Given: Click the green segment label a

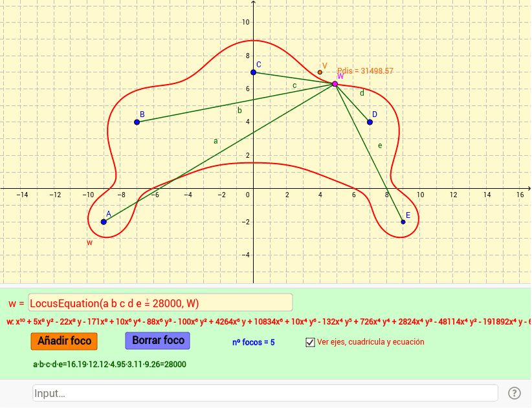Looking at the screenshot, I should coord(216,141).
